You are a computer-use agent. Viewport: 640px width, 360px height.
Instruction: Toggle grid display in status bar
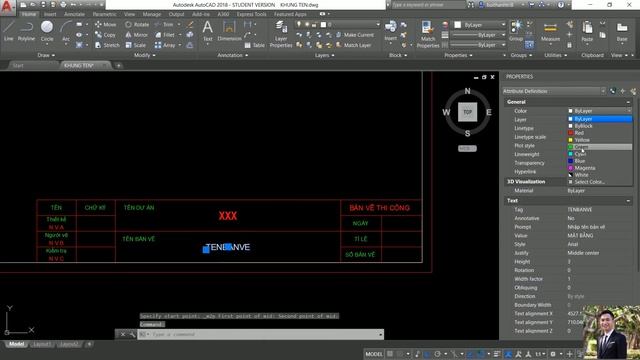click(x=390, y=354)
